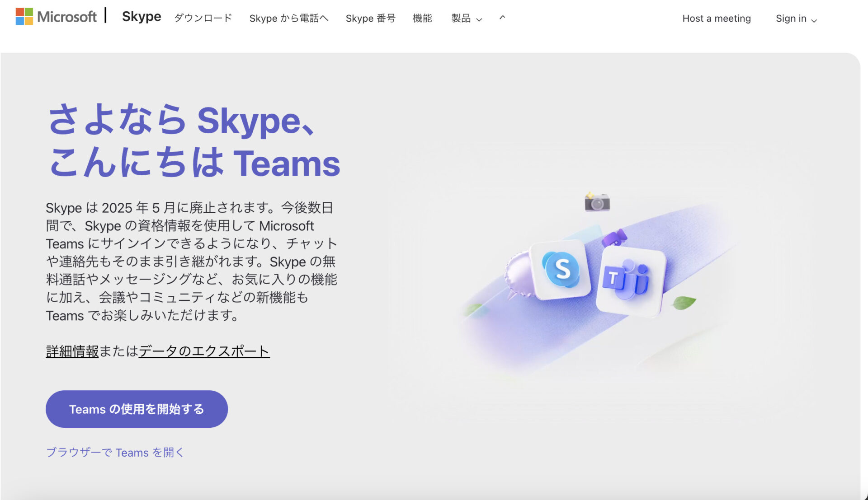Click Sign in
868x500 pixels.
pos(791,19)
